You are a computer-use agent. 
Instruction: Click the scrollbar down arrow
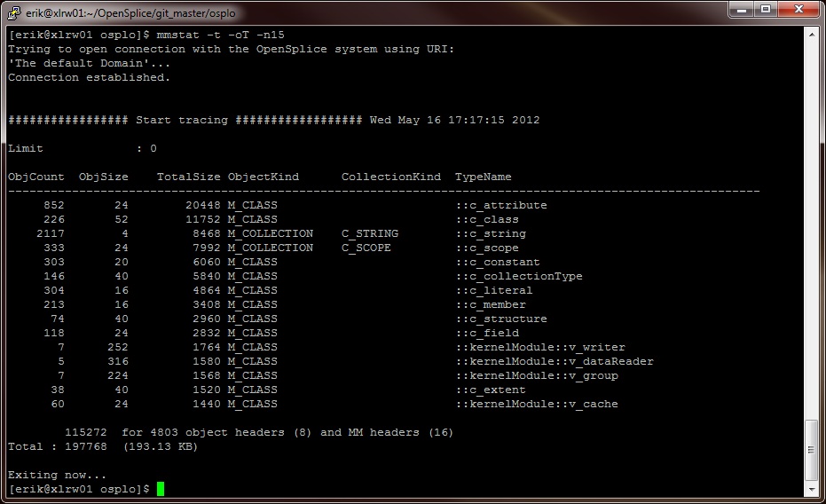pyautogui.click(x=811, y=489)
